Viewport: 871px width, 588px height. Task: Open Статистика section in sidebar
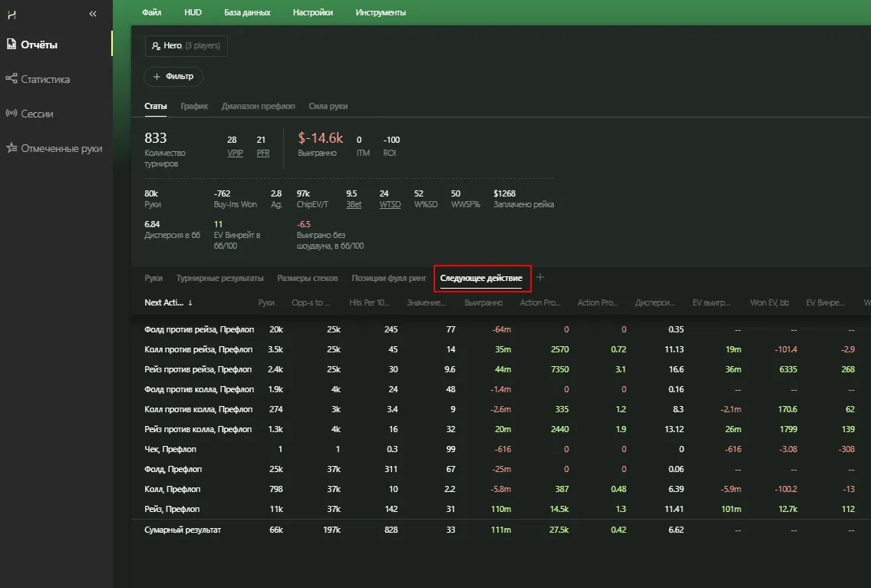45,79
